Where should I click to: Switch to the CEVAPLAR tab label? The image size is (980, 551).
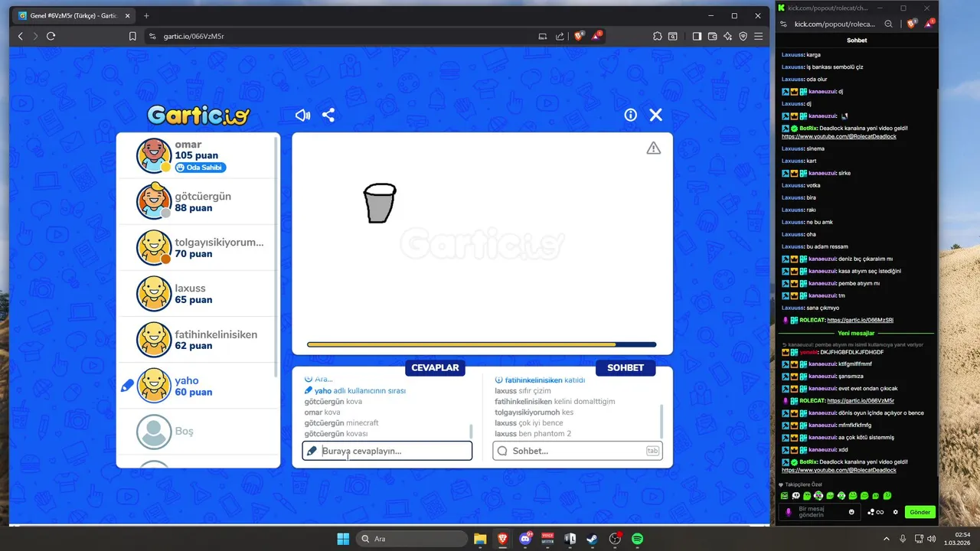[x=435, y=368]
